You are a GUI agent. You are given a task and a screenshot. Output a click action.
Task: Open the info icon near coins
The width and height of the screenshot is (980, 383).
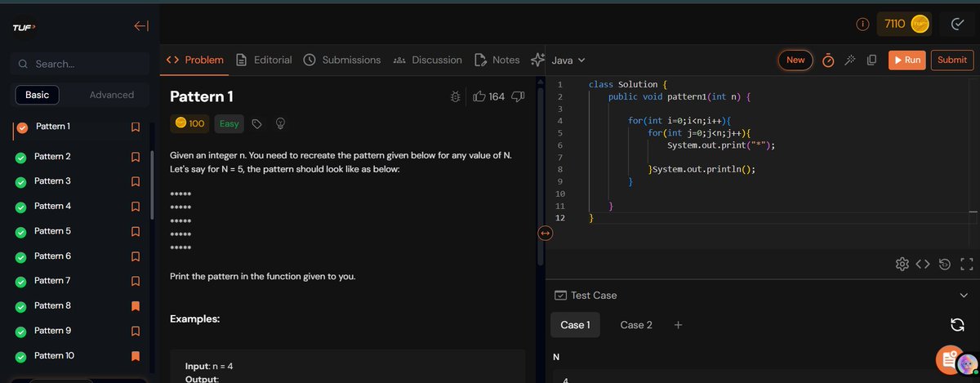pos(862,24)
